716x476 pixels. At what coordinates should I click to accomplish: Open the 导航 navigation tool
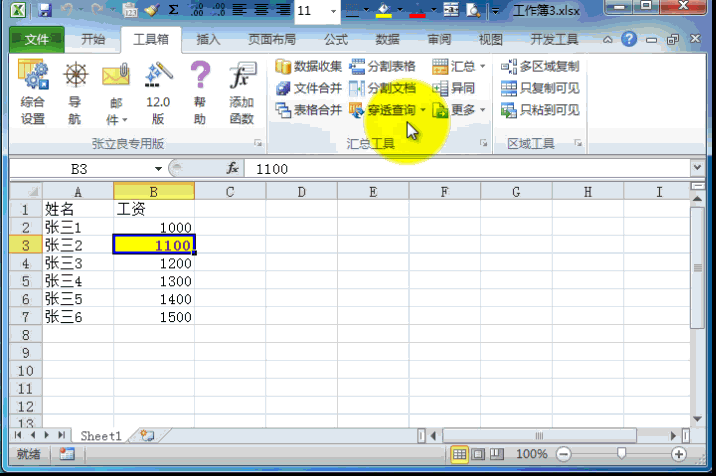pyautogui.click(x=75, y=92)
